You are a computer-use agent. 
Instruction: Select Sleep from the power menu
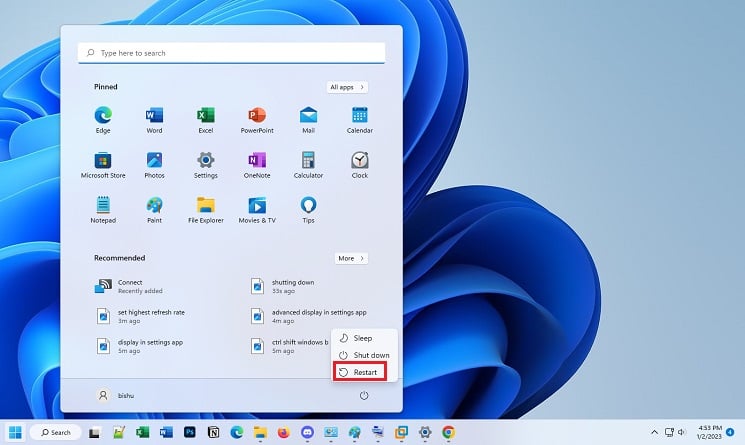364,338
